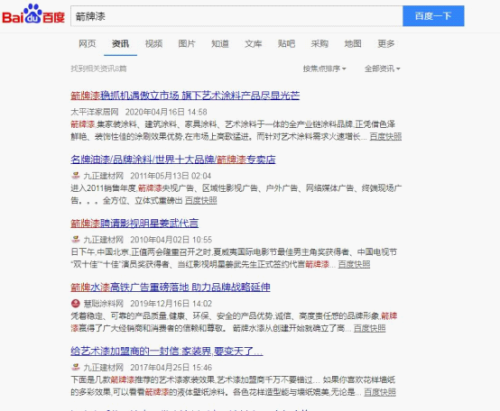Open result 箭牌水漆高铁广告重磅落地
Image resolution: width=500 pixels, height=411 pixels.
pyautogui.click(x=170, y=287)
